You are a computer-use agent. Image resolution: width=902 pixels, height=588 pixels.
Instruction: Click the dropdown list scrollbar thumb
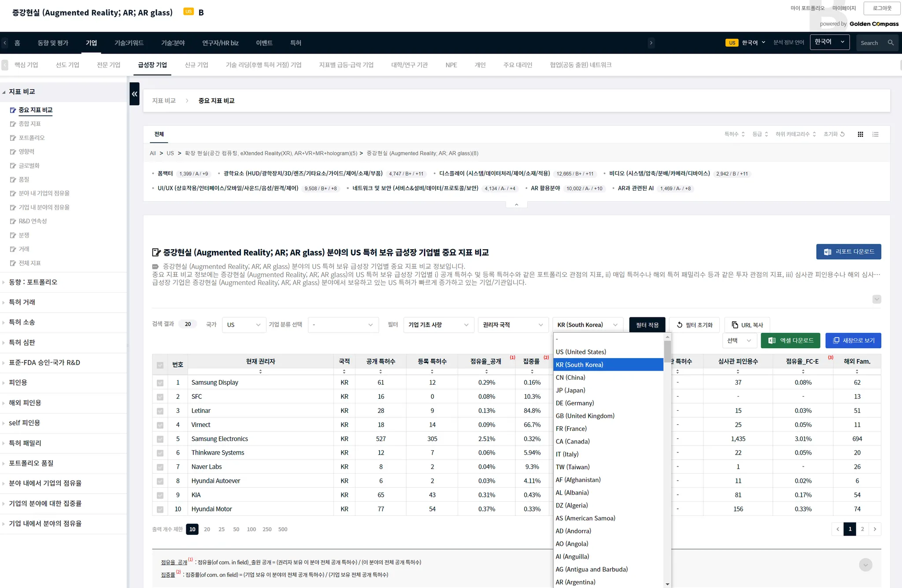[x=667, y=351]
